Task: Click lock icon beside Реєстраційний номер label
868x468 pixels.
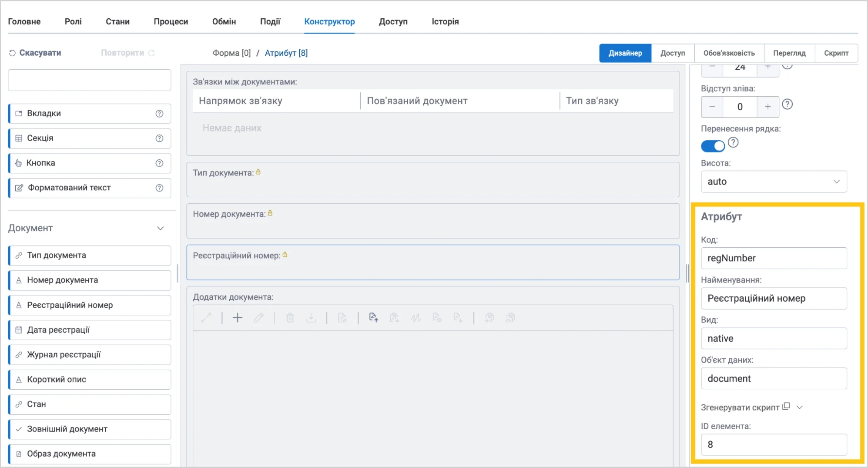Action: click(x=285, y=255)
